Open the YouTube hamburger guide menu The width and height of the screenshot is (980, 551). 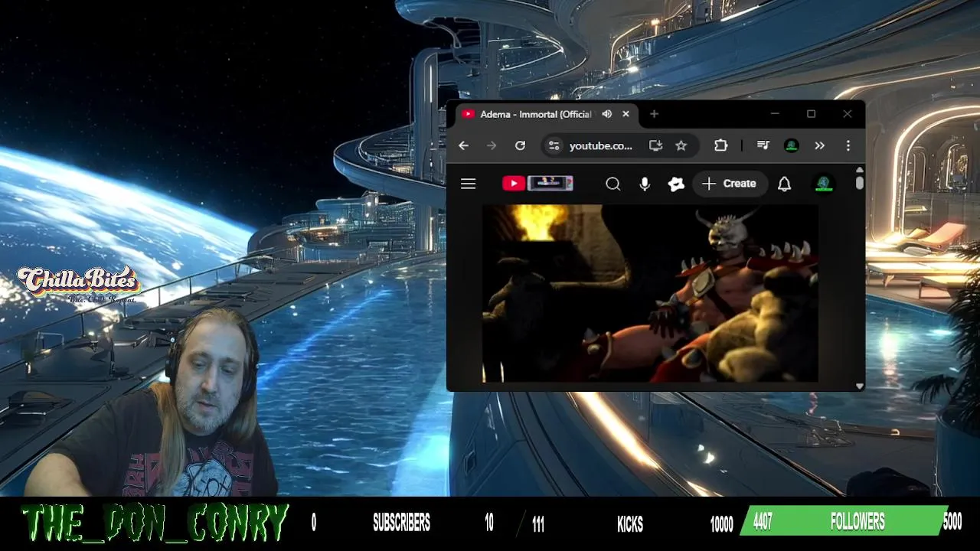(x=469, y=184)
